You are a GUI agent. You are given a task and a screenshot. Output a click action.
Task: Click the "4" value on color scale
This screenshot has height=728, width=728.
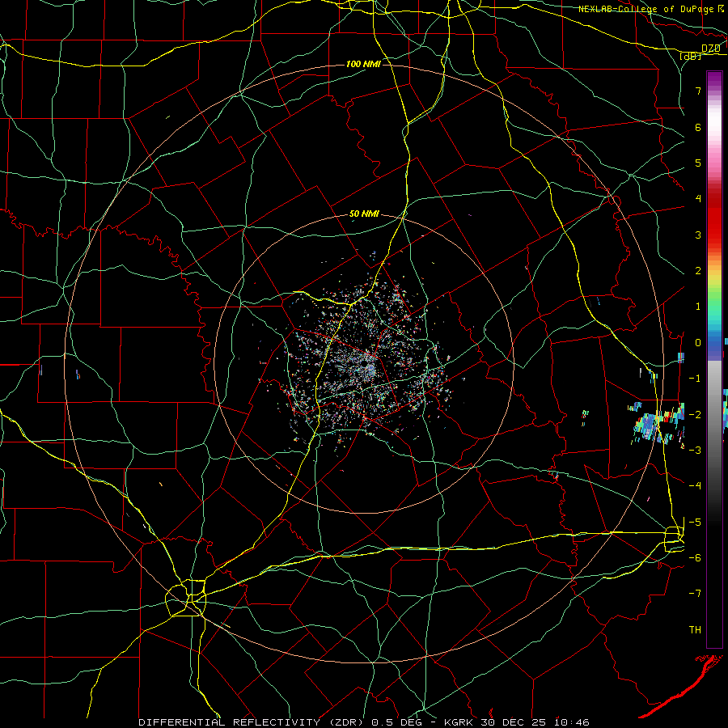(x=698, y=199)
